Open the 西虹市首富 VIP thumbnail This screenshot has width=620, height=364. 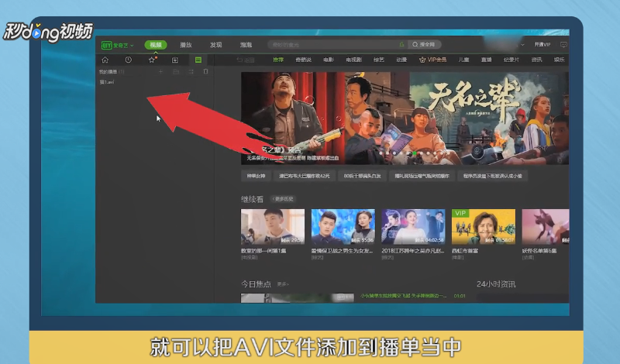pyautogui.click(x=484, y=226)
